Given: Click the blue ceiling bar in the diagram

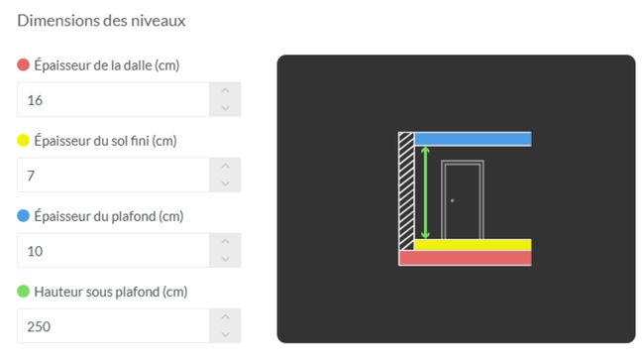Looking at the screenshot, I should [473, 139].
